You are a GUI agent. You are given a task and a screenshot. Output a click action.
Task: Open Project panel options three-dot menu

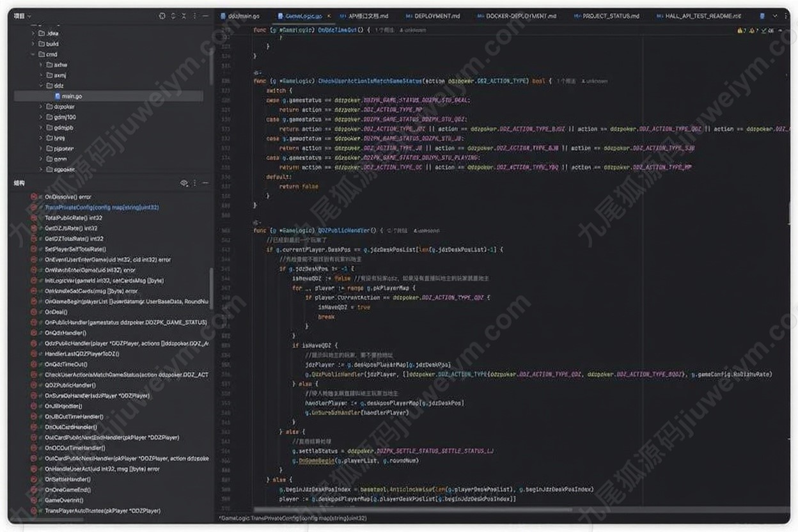pyautogui.click(x=195, y=16)
